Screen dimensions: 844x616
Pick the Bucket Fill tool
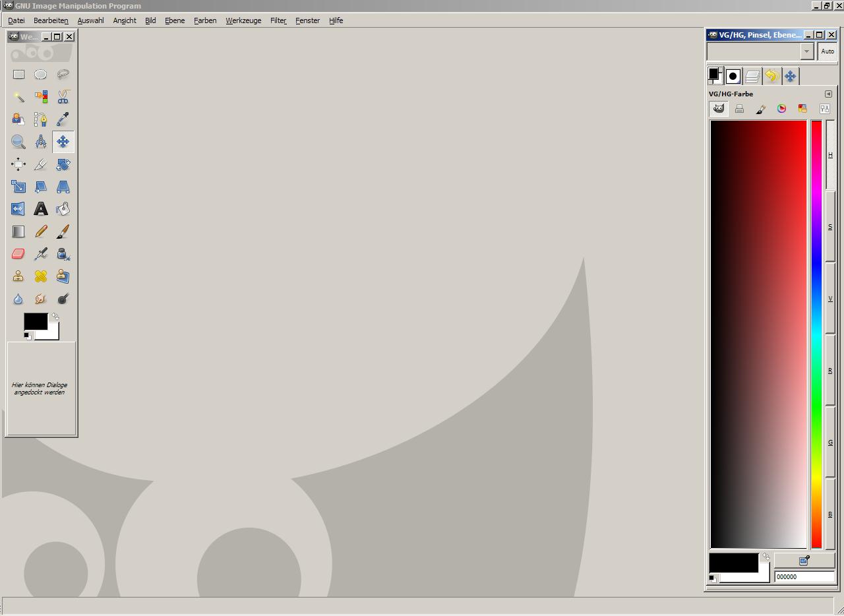(63, 209)
